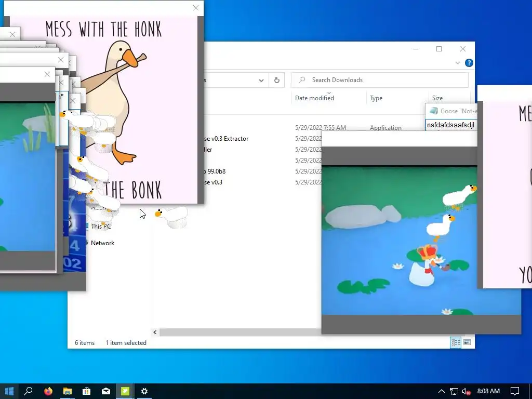The image size is (532, 399).
Task: Select Network in navigation pane
Action: pos(102,243)
